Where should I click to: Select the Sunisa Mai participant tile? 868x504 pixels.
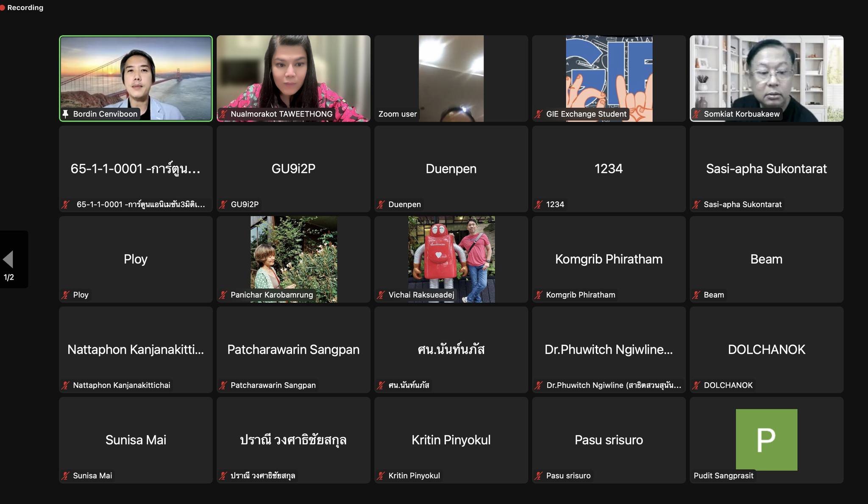136,440
